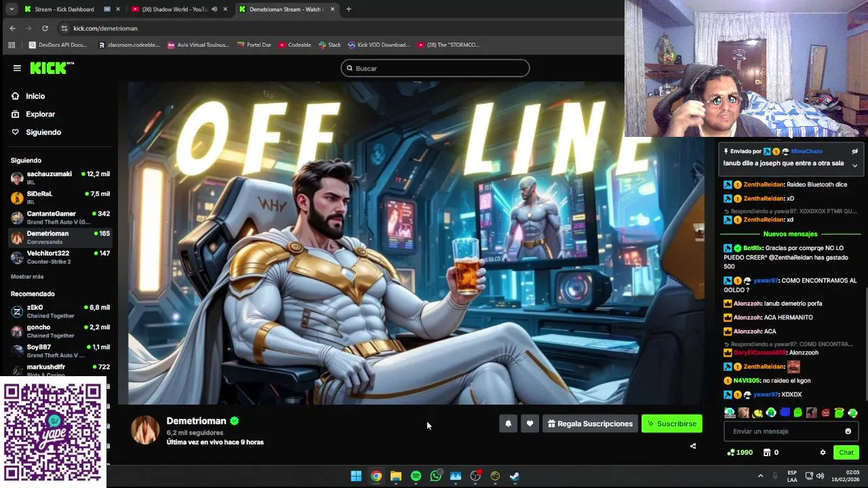Open the emoji picker in chat input
Viewport: 868px width, 488px height.
coord(848,431)
